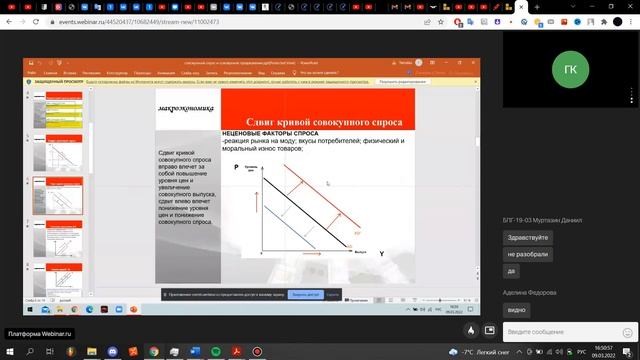Bookmark this page with star icon
The width and height of the screenshot is (640, 360).
pos(441,22)
